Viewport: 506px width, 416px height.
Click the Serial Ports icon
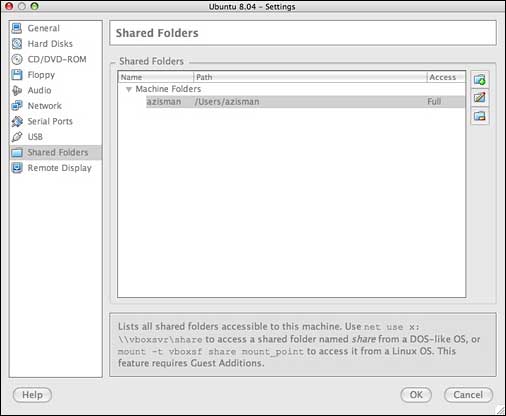(17, 121)
